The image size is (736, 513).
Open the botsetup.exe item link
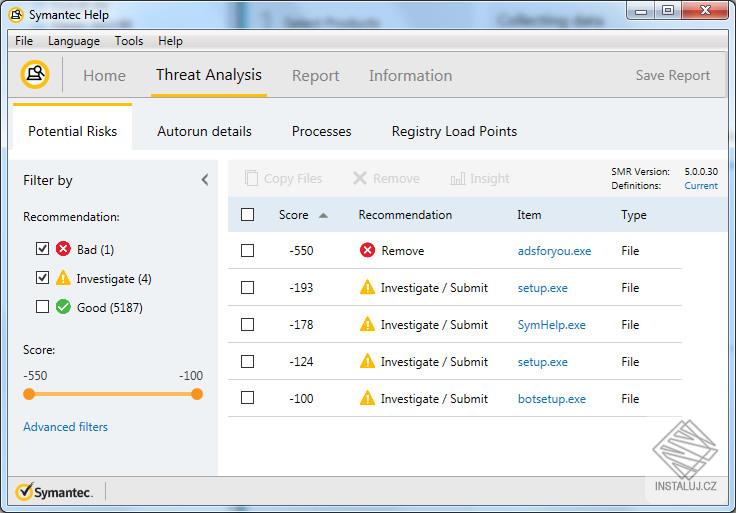pyautogui.click(x=551, y=398)
